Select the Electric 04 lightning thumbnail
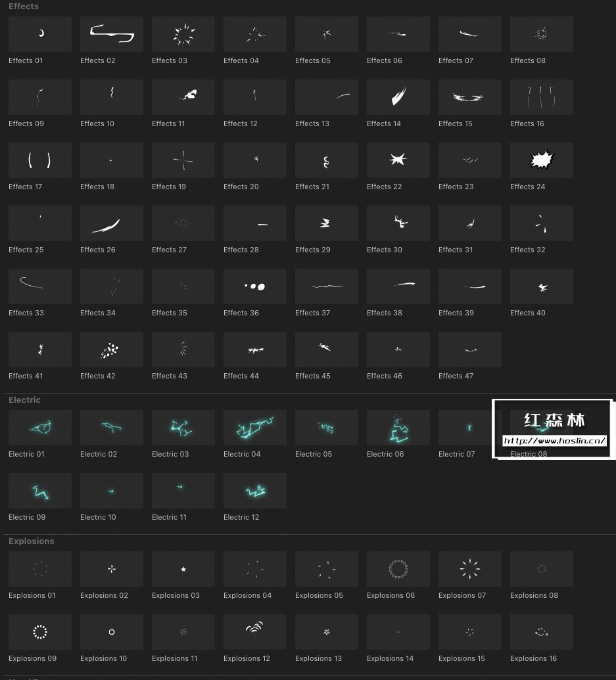 tap(254, 428)
